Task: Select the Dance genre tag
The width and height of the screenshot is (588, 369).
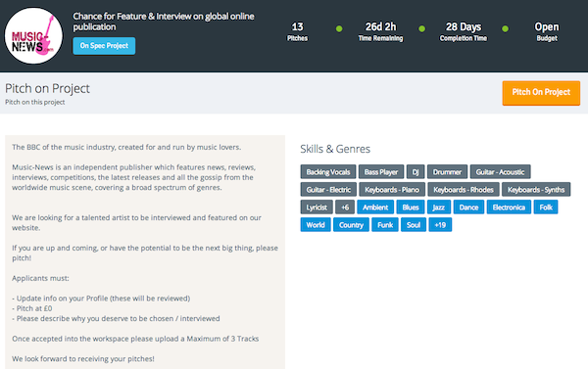Action: [x=468, y=208]
